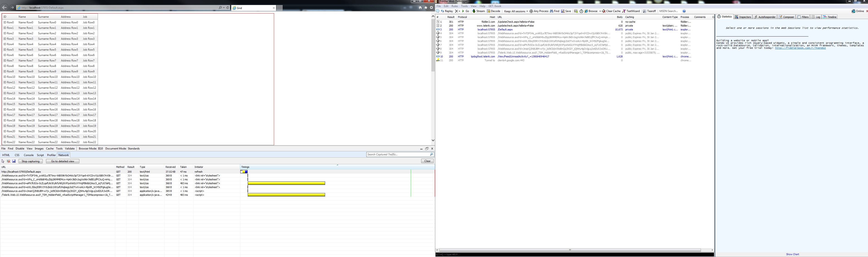Click the camera screenshot icon in Fiddler
Screen dimensions: 868x257
point(576,11)
